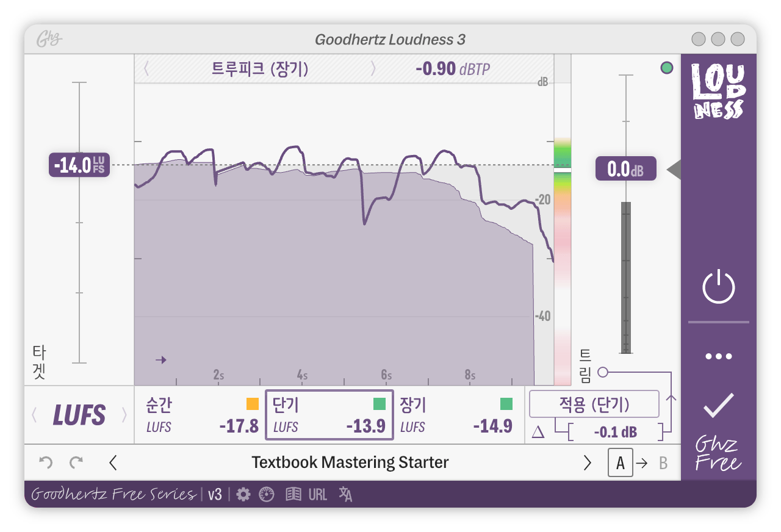This screenshot has width=781, height=532.
Task: Select the A preset slot
Action: tap(620, 463)
